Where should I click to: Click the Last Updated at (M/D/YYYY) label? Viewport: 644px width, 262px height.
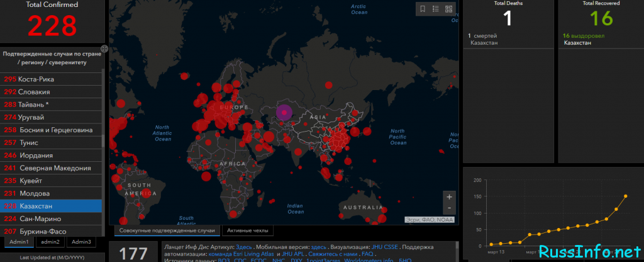pyautogui.click(x=53, y=258)
